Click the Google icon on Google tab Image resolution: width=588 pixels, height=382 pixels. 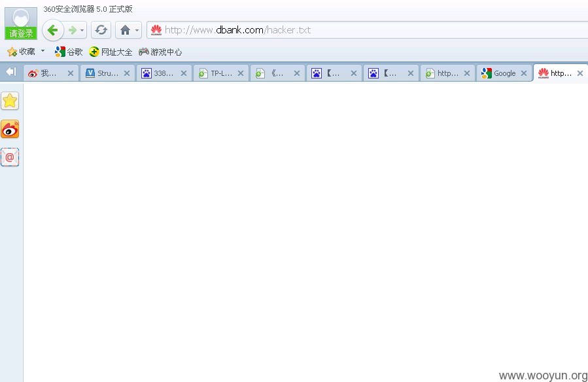[x=487, y=73]
